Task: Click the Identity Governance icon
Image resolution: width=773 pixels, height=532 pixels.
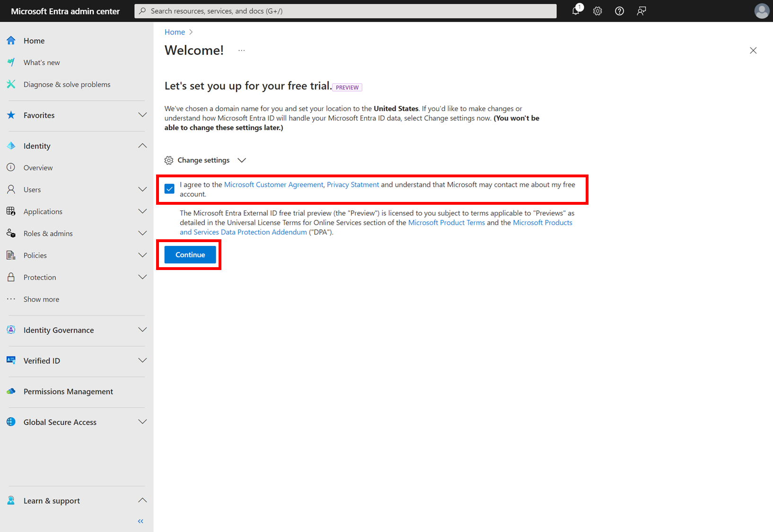Action: point(11,330)
